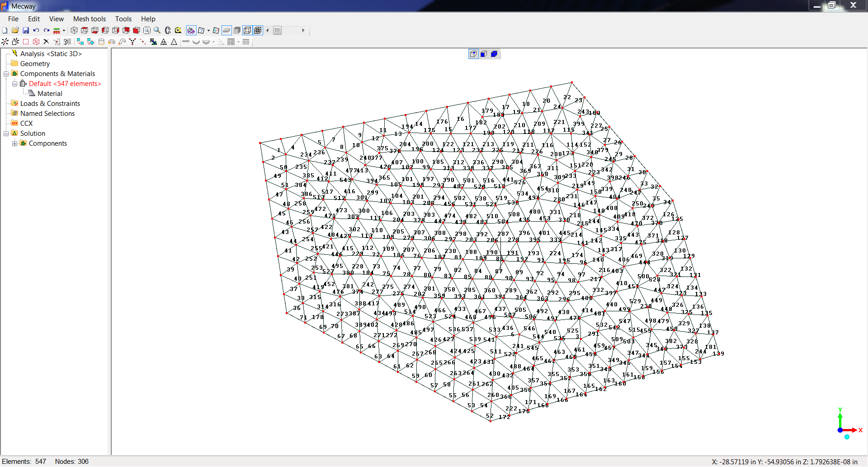Image resolution: width=868 pixels, height=467 pixels.
Task: Click the CCX folder icon in tree
Action: pyautogui.click(x=14, y=123)
